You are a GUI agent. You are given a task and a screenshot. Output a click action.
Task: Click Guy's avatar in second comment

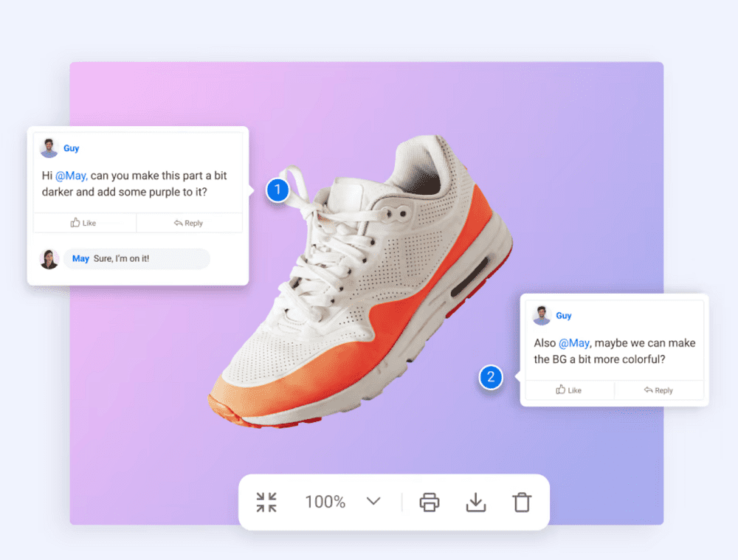tap(542, 316)
